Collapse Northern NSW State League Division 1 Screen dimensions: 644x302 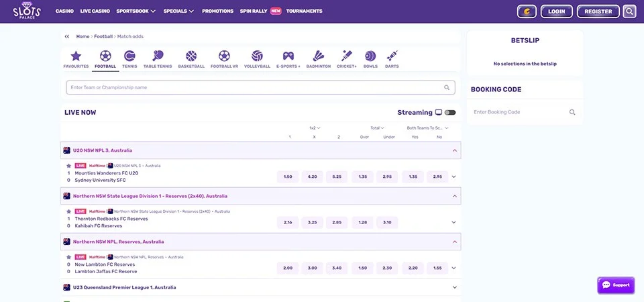[x=455, y=196]
